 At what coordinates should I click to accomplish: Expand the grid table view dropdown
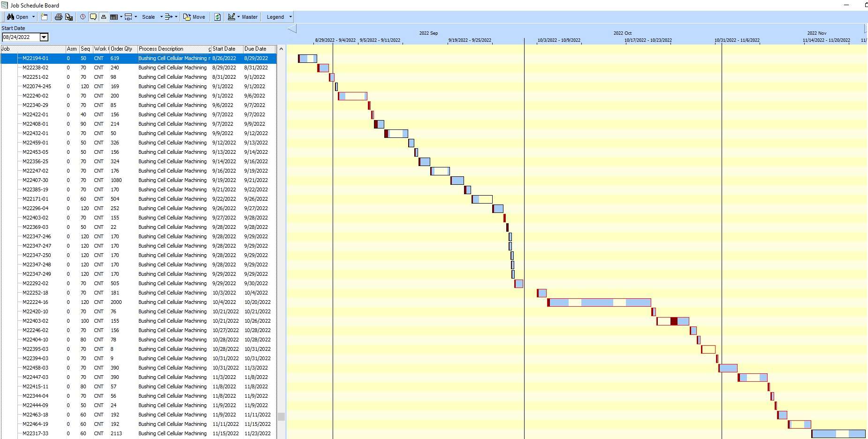[121, 17]
